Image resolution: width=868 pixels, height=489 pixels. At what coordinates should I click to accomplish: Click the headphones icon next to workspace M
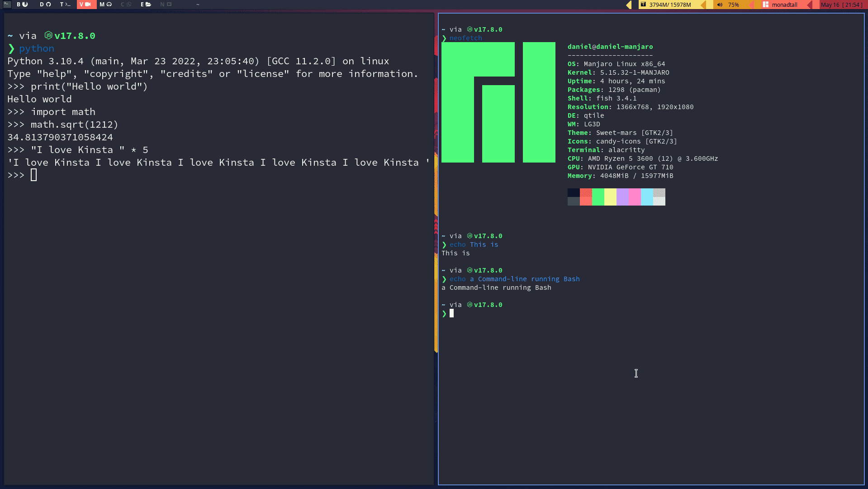coord(109,4)
